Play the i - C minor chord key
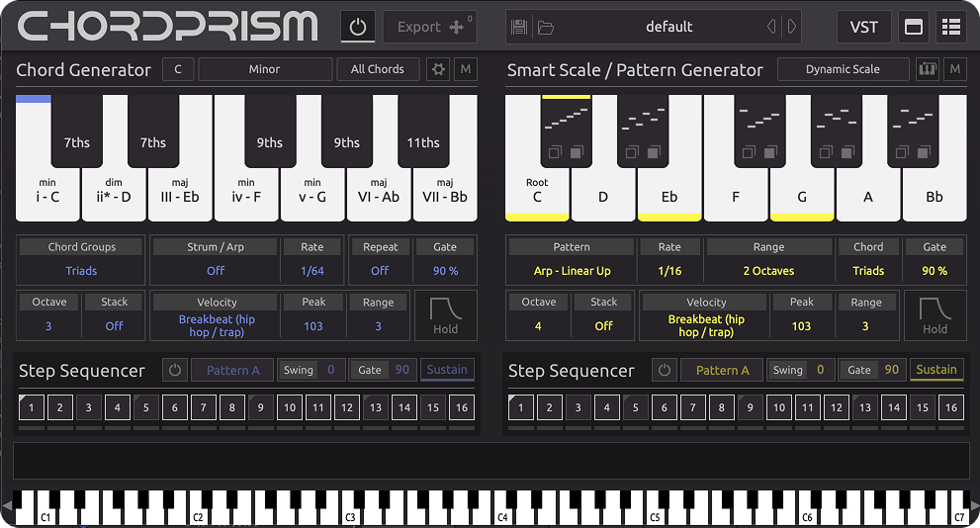The height and width of the screenshot is (528, 980). 47,194
